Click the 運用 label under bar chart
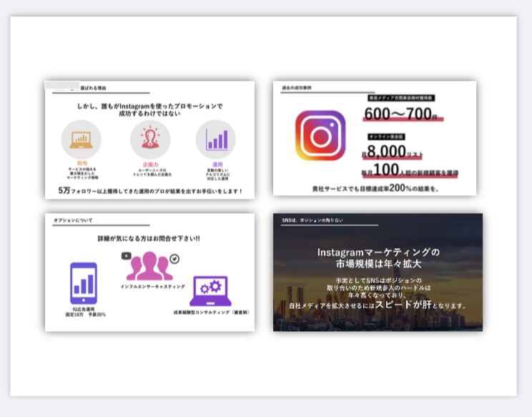This screenshot has width=532, height=417. [x=217, y=165]
